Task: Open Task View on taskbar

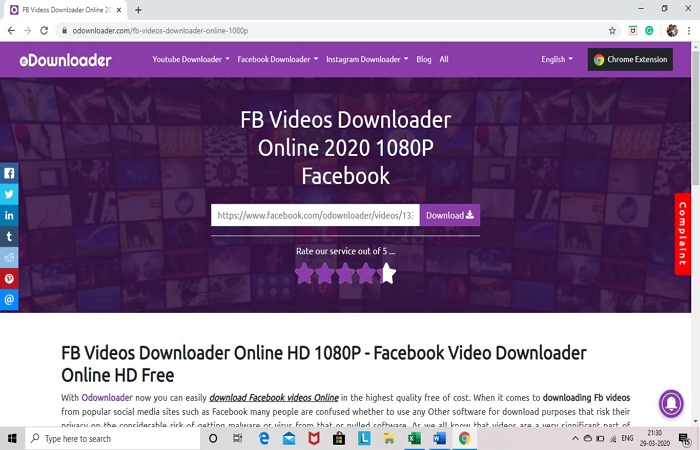Action: pyautogui.click(x=237, y=438)
